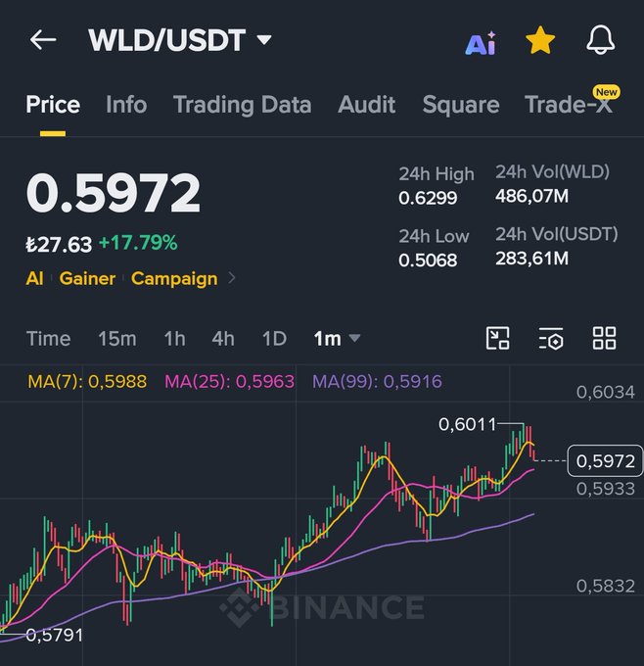
Task: Tap the 24h Low value 0.5068
Action: tap(428, 260)
